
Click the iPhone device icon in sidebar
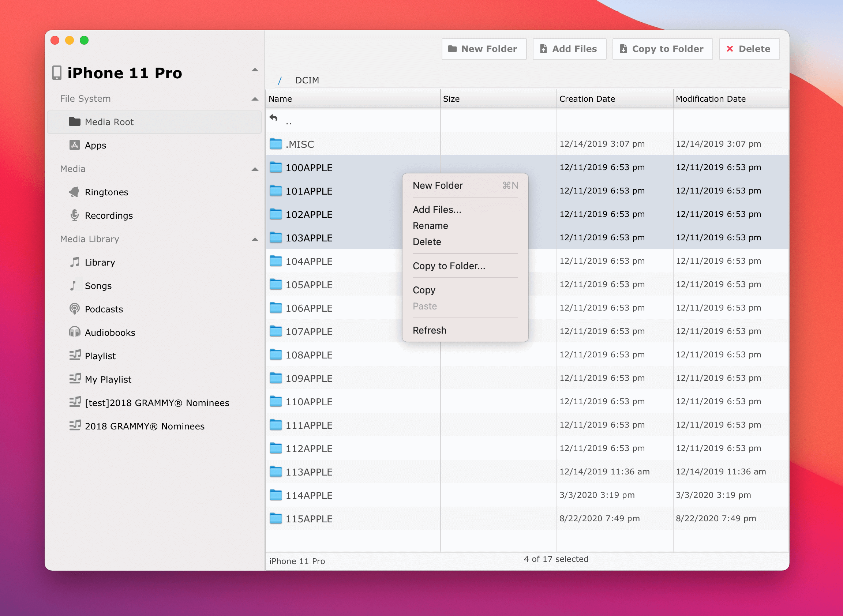[57, 73]
